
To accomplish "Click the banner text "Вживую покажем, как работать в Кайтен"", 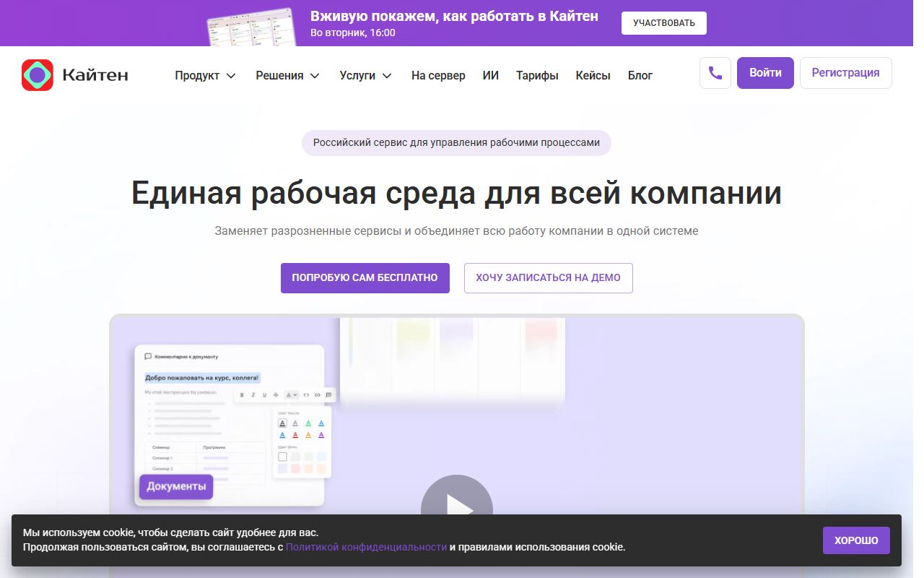I will coord(454,16).
